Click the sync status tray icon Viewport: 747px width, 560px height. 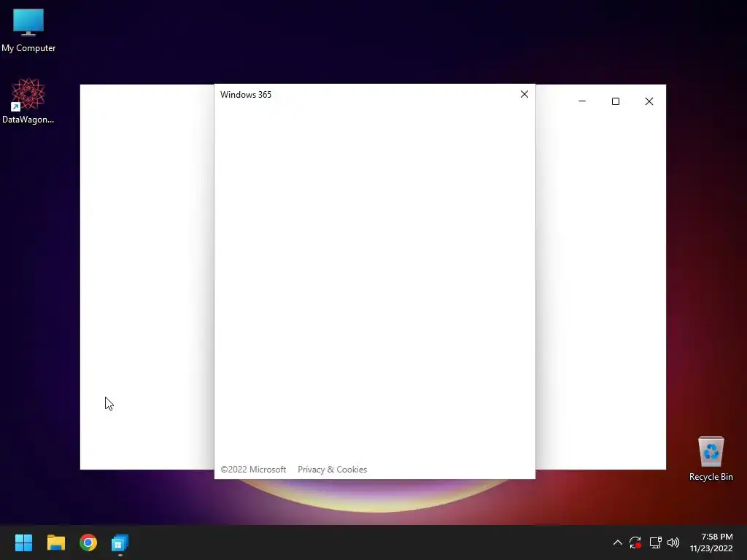(x=635, y=542)
